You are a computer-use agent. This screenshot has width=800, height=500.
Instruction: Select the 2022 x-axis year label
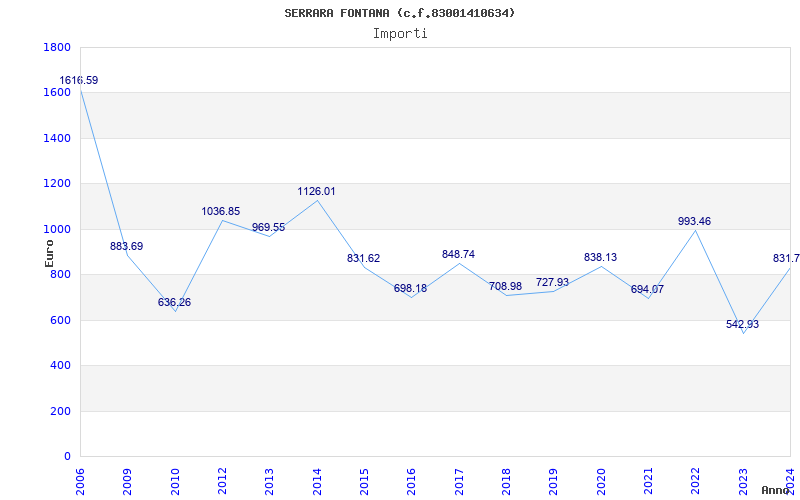click(696, 478)
